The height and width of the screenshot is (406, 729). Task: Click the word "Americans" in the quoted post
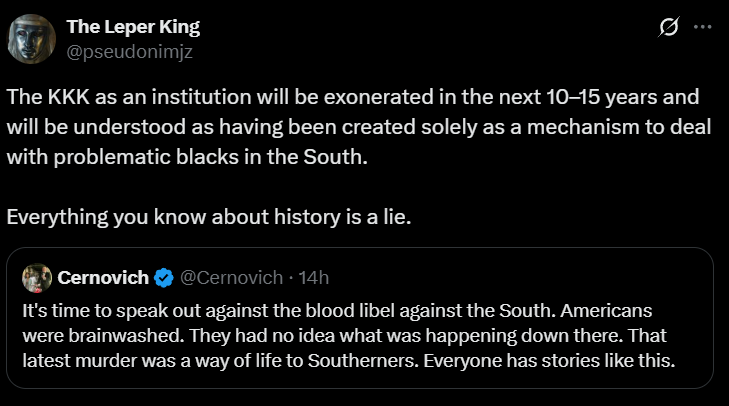pyautogui.click(x=633, y=309)
